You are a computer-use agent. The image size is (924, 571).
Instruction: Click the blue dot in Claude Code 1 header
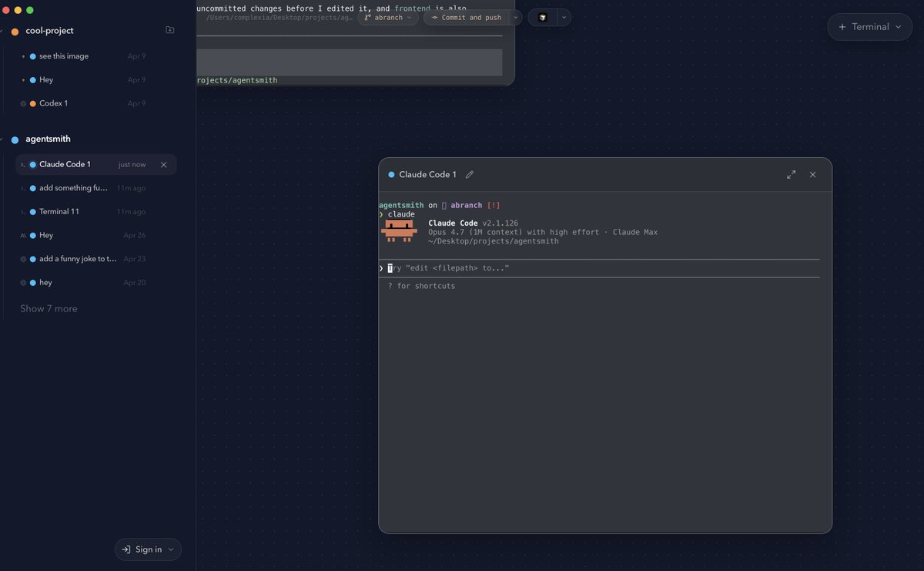pos(391,175)
